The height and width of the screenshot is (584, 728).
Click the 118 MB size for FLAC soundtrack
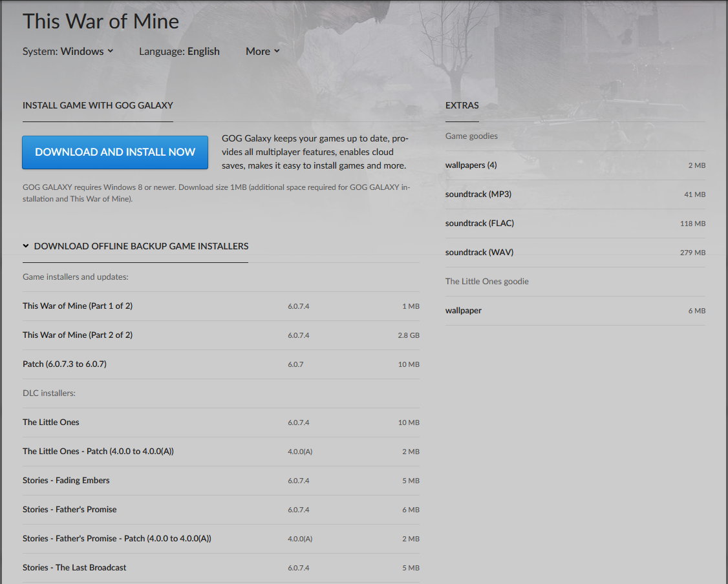692,224
